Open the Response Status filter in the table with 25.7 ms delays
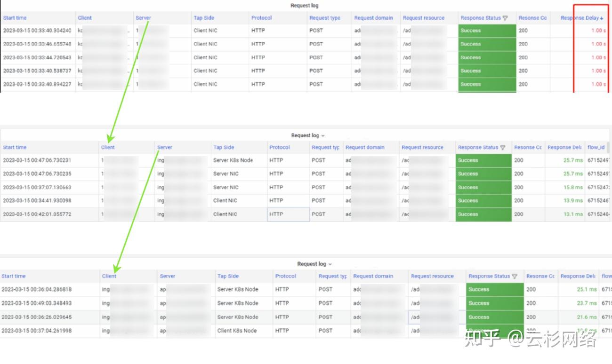 pyautogui.click(x=503, y=147)
